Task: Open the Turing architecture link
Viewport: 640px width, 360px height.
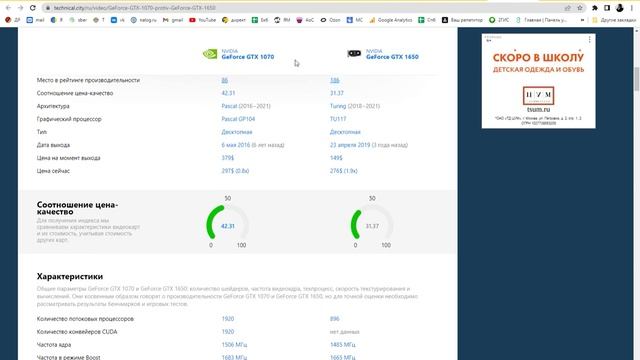Action: [x=338, y=106]
